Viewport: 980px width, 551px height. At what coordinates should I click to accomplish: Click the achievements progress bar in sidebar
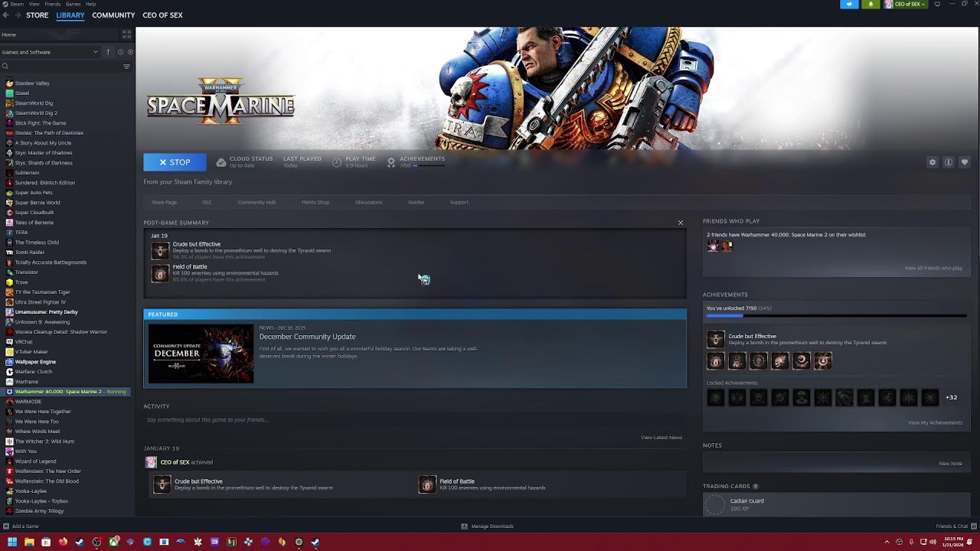[836, 315]
